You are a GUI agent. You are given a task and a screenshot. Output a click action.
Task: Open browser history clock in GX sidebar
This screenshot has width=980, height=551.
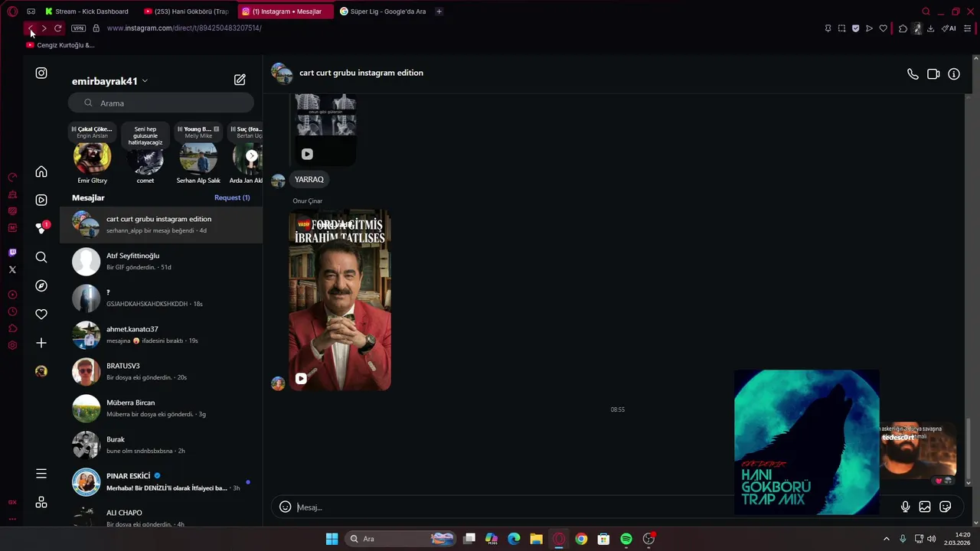tap(12, 311)
